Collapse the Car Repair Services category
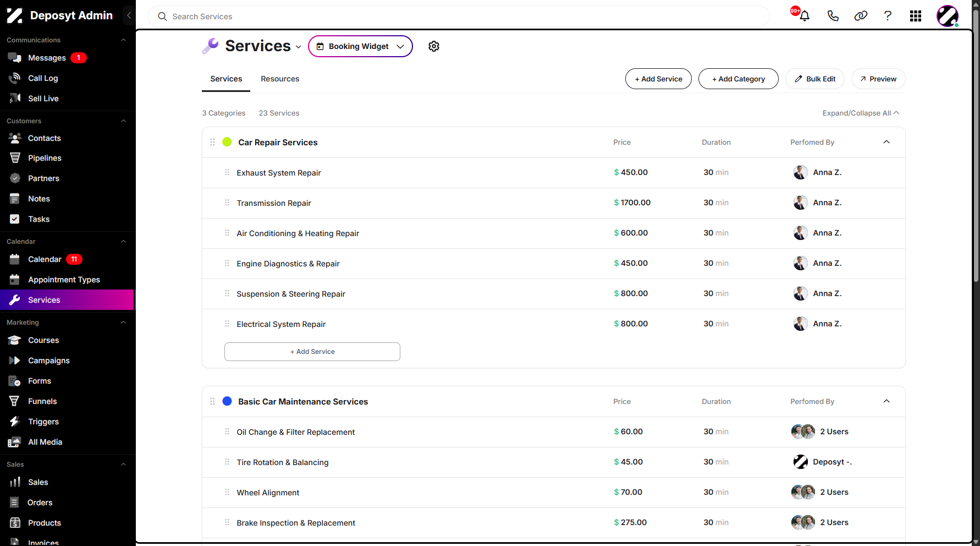 click(887, 142)
